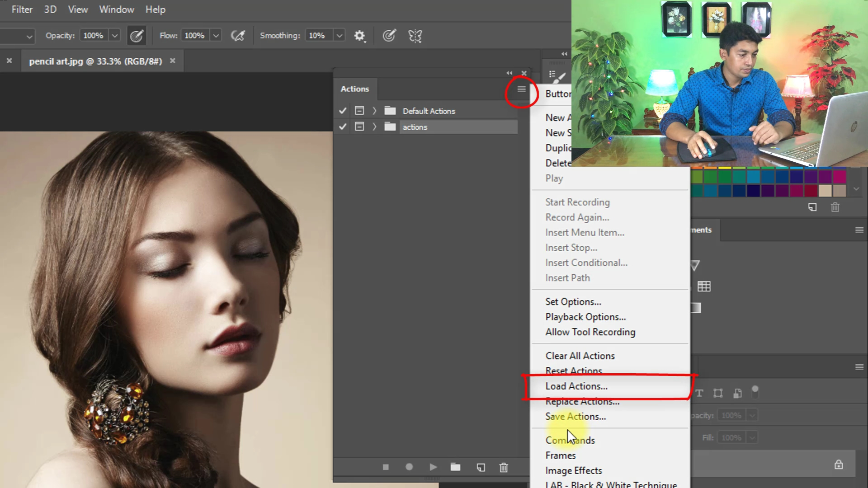Screen dimensions: 868x488
Task: Open the smoothing options gear icon
Action: tap(359, 36)
